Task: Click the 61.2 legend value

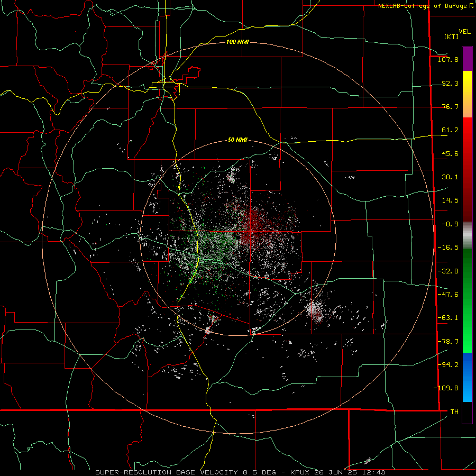Action: pyautogui.click(x=450, y=130)
